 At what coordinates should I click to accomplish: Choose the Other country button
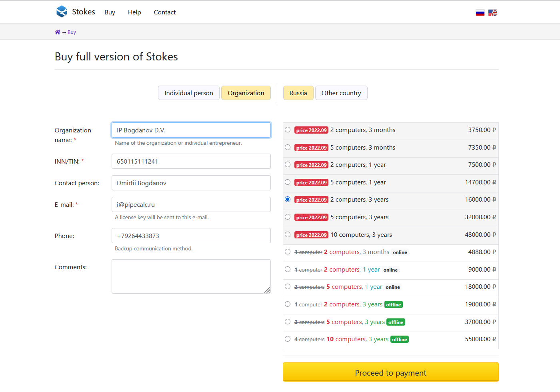click(x=341, y=93)
